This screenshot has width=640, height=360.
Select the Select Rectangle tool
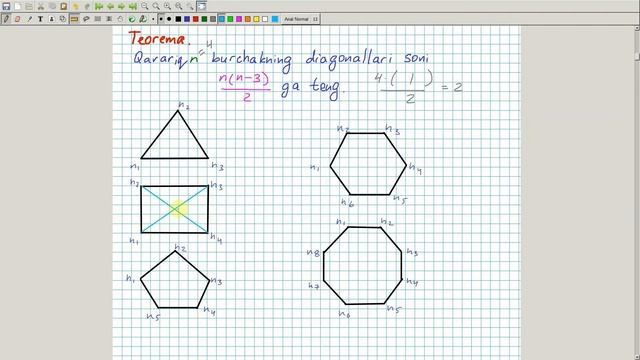click(x=98, y=19)
